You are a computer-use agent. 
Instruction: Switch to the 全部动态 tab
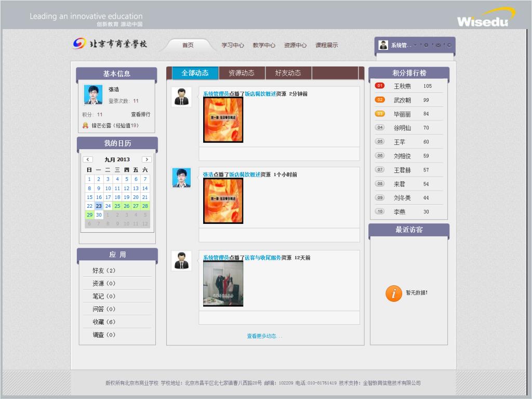(195, 73)
